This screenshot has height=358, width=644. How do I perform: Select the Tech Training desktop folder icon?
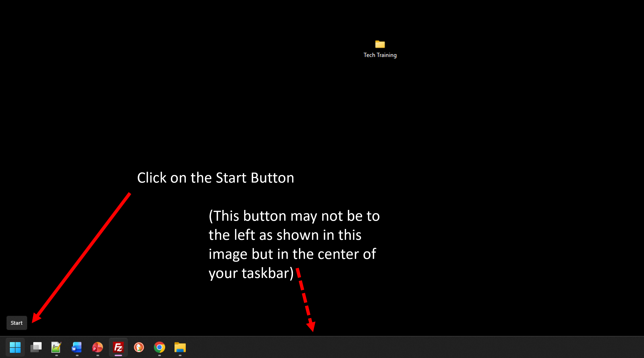380,44
